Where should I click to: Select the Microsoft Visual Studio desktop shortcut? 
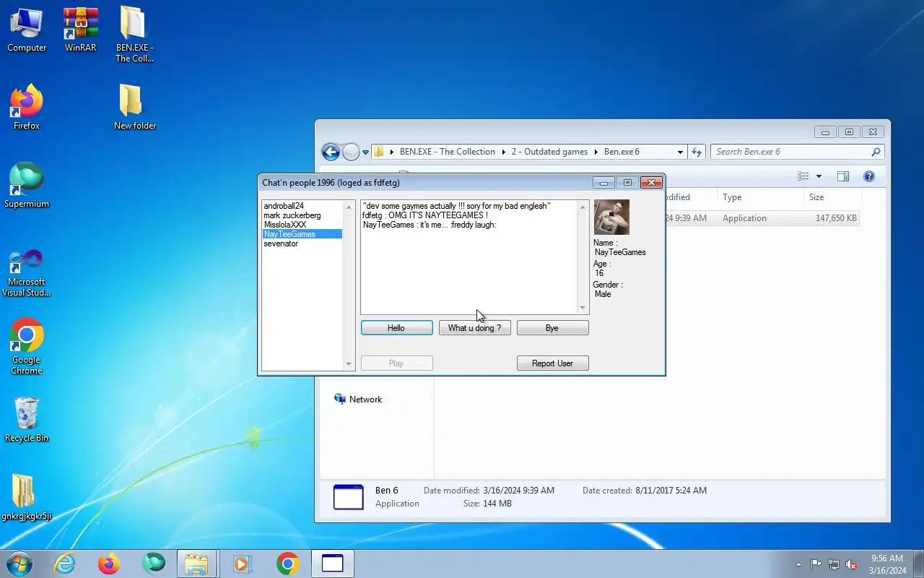coord(27,273)
